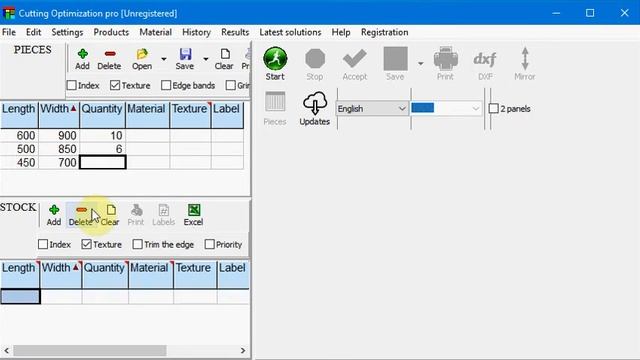Click Stock Label column header
Viewport: 640px width, 360px height.
(x=233, y=274)
